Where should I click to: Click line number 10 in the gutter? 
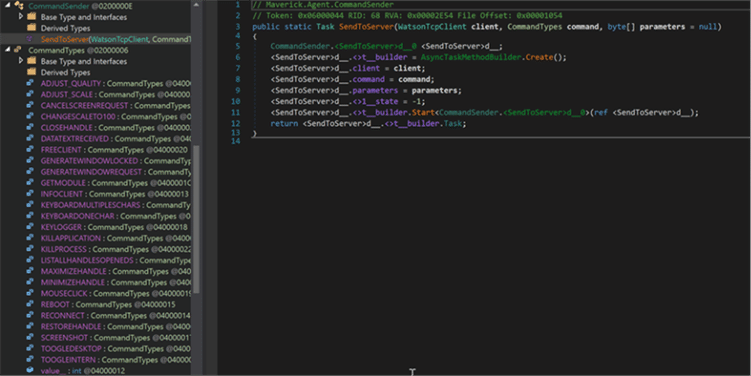[236, 101]
